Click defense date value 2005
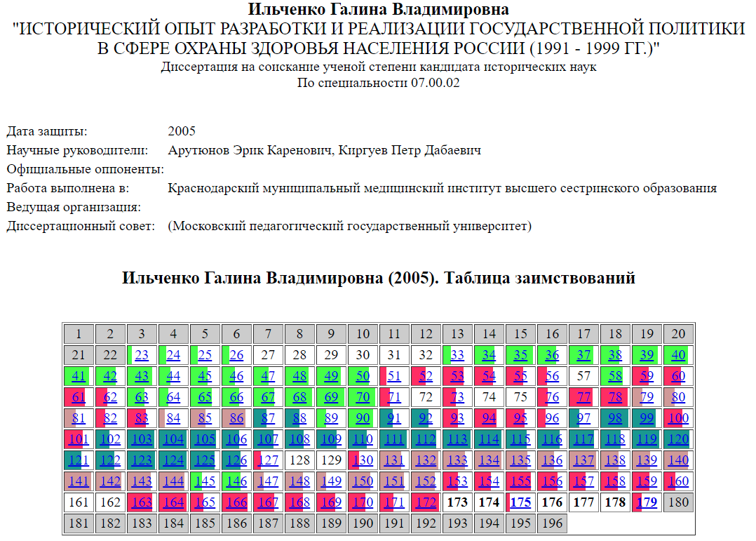The image size is (756, 541). click(x=182, y=131)
